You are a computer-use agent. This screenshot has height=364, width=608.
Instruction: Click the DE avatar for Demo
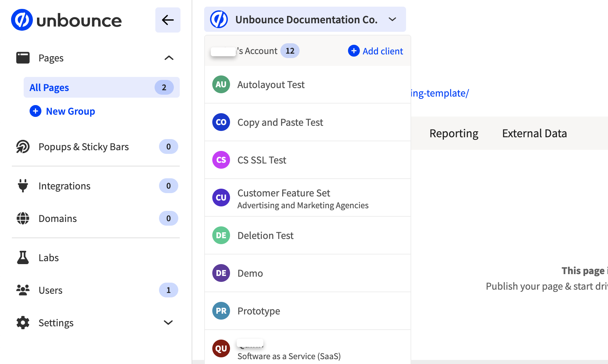pyautogui.click(x=221, y=273)
